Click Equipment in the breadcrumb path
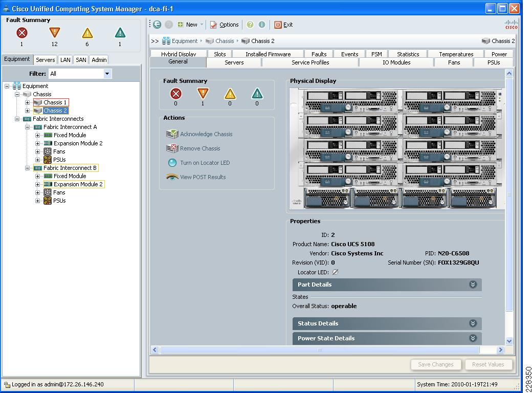This screenshot has width=532, height=393. [x=185, y=41]
